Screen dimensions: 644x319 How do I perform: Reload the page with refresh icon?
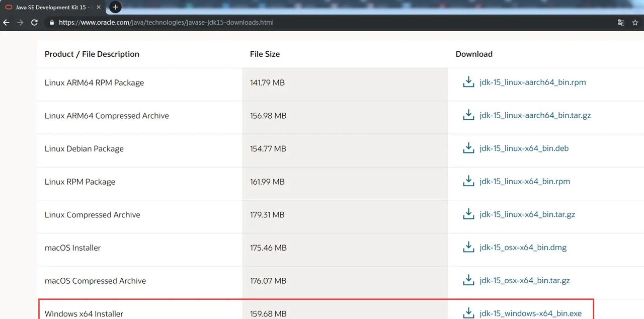pos(34,23)
